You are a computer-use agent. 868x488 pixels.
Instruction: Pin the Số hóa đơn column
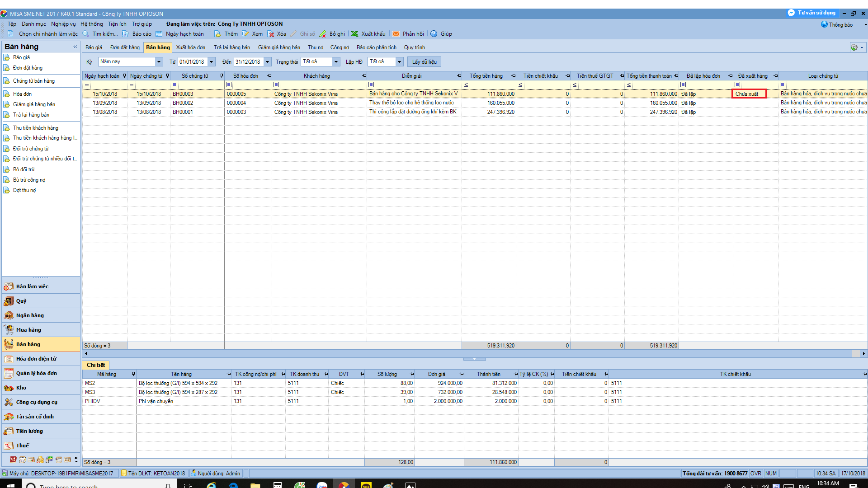[269, 76]
